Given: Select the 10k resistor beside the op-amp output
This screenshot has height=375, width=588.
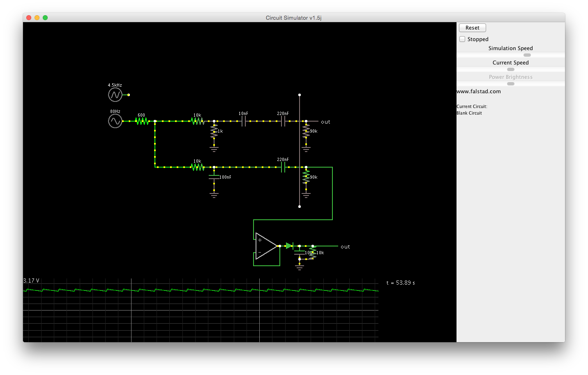Looking at the screenshot, I should 313,253.
